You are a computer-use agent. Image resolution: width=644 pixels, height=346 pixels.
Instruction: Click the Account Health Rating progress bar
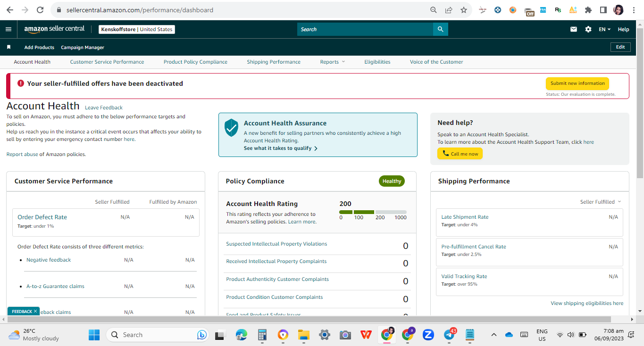tap(373, 212)
